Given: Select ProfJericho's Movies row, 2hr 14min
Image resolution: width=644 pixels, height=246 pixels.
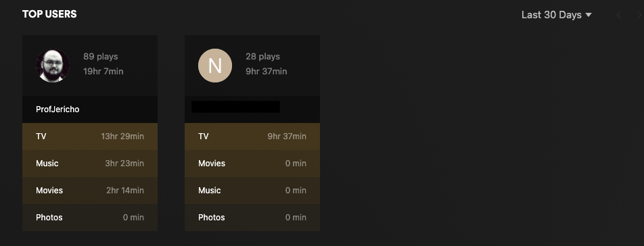Looking at the screenshot, I should (90, 190).
